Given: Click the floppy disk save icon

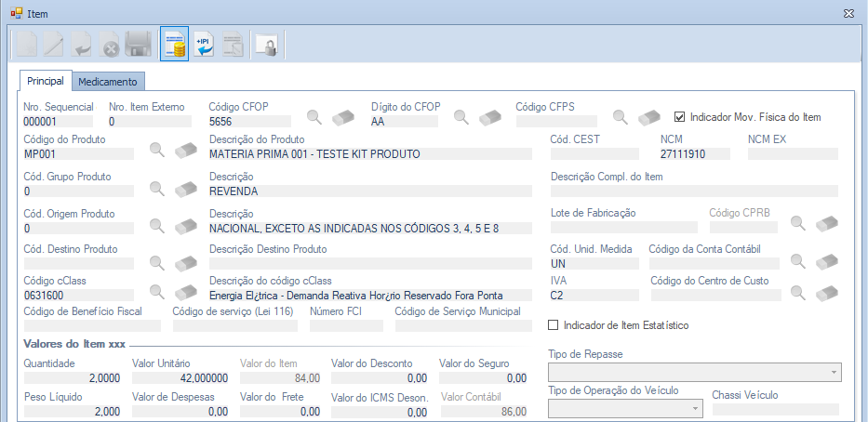Looking at the screenshot, I should pyautogui.click(x=139, y=45).
